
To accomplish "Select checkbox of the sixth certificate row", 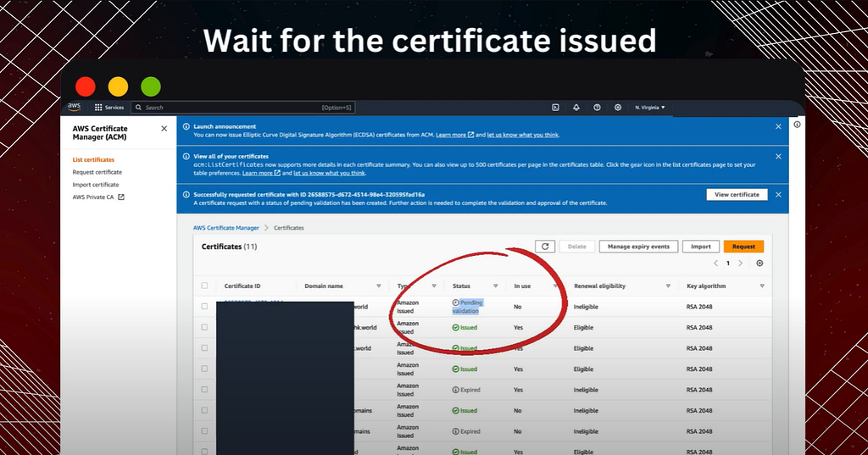I will pyautogui.click(x=204, y=410).
